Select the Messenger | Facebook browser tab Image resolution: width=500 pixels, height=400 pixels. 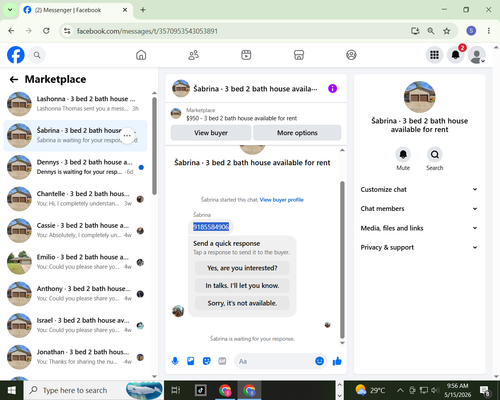click(x=75, y=10)
